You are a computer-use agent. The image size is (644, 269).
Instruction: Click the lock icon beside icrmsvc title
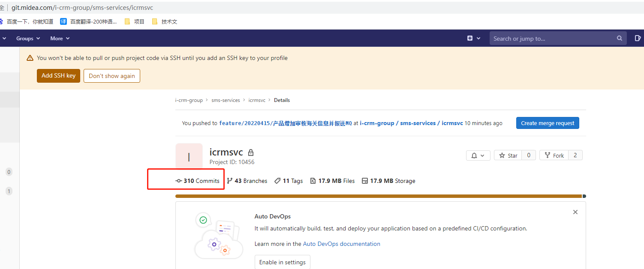(251, 152)
